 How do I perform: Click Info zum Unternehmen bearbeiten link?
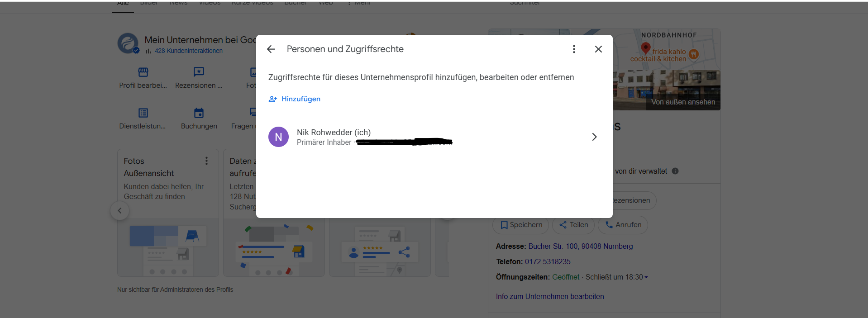pos(550,297)
